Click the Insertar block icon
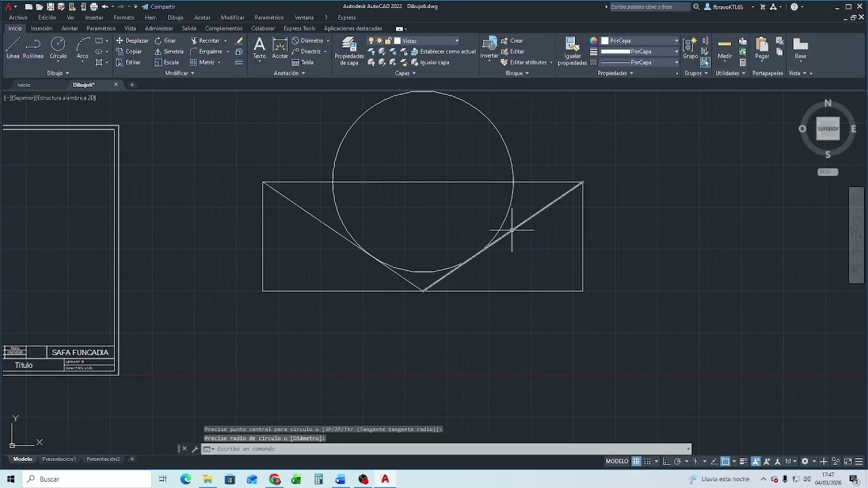The width and height of the screenshot is (868, 488). [x=490, y=48]
